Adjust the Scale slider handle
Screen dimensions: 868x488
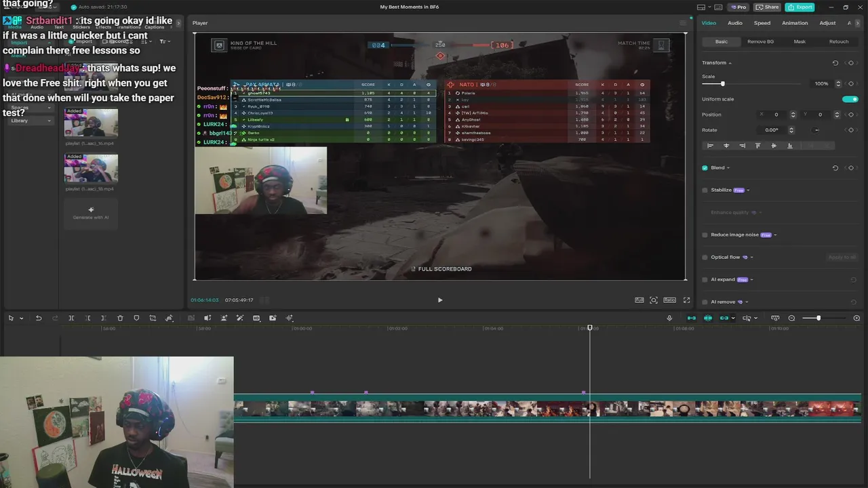[x=722, y=84]
